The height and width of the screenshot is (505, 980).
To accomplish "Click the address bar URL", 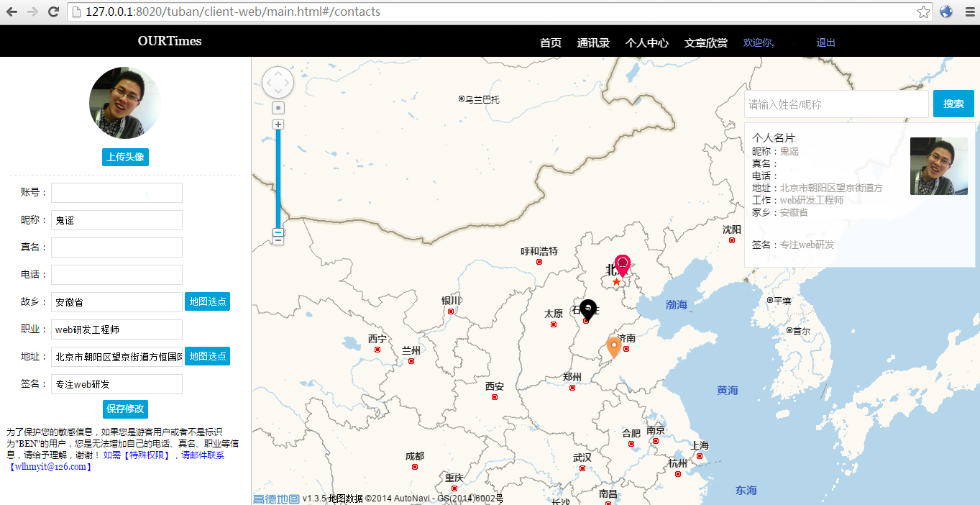I will [232, 12].
